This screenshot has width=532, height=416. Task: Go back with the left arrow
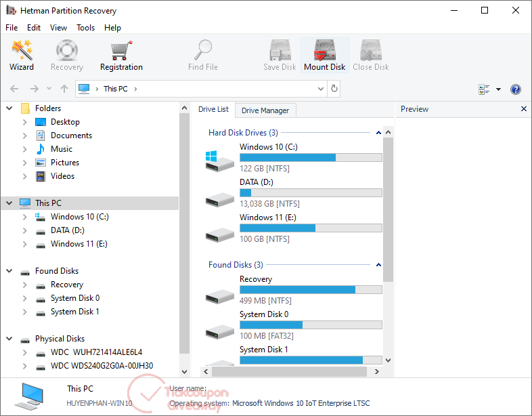(14, 89)
